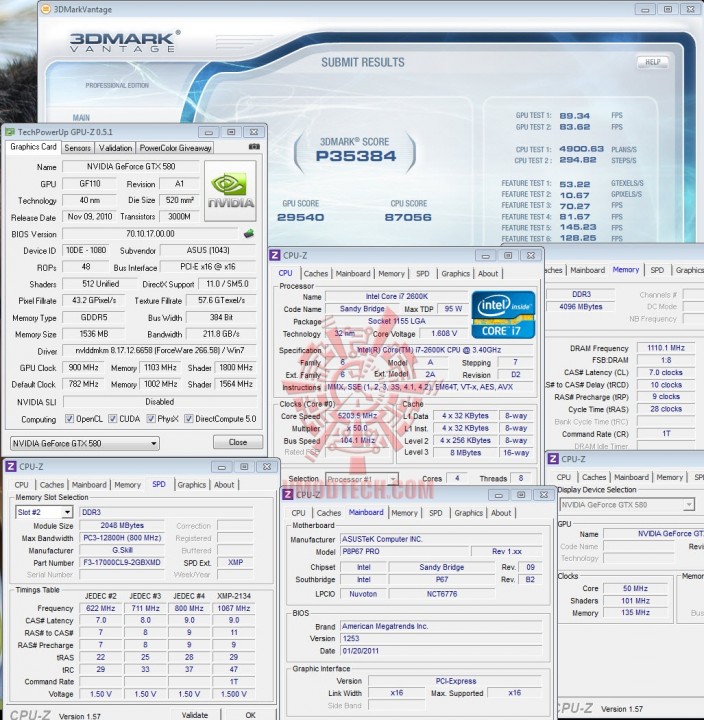The height and width of the screenshot is (720, 704).
Task: Click the GPU TEST 1 result 89.34
Action: tap(574, 116)
